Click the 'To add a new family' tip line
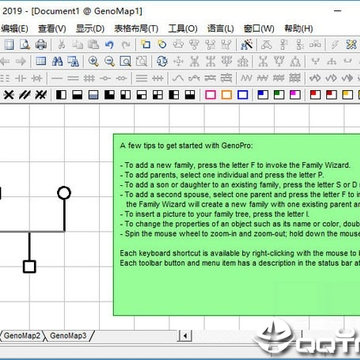360x360 pixels. 235,165
